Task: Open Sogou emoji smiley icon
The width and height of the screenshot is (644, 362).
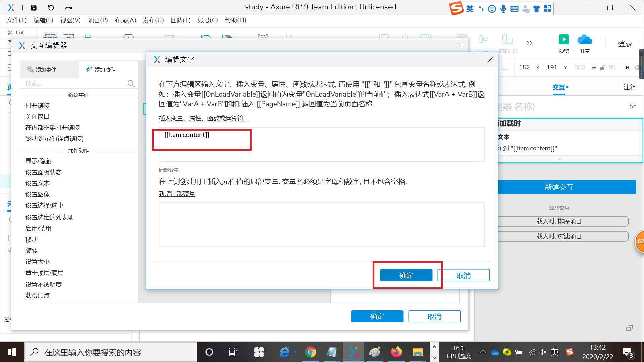Action: pyautogui.click(x=492, y=9)
